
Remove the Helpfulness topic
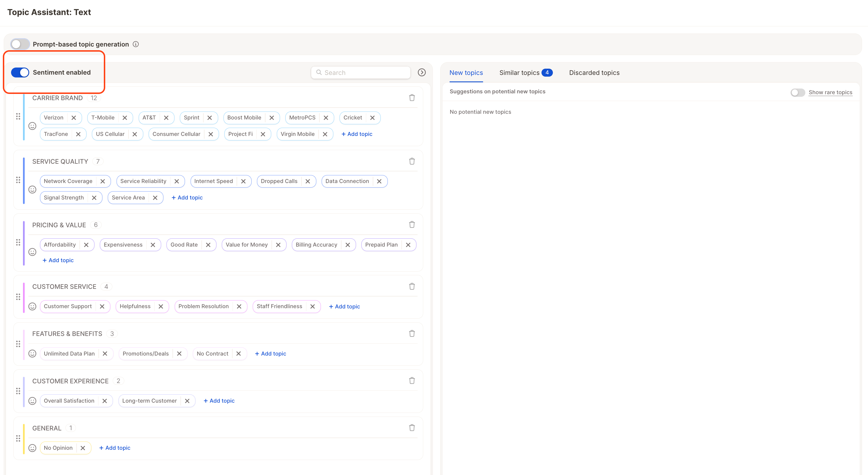tap(161, 306)
